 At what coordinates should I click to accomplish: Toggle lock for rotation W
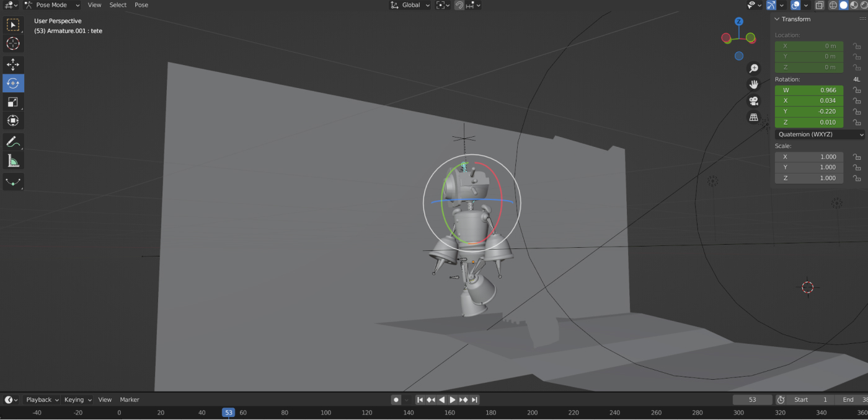coord(857,90)
